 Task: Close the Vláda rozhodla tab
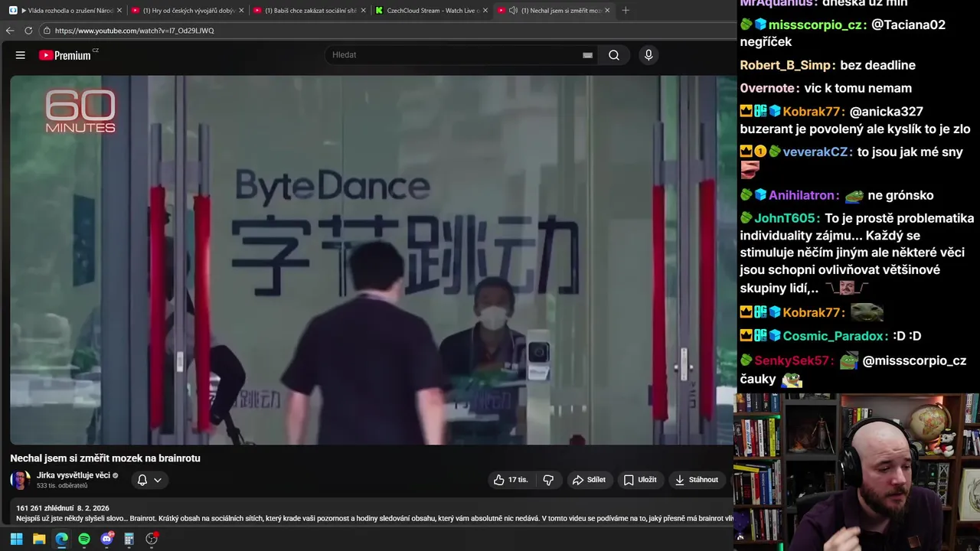119,11
